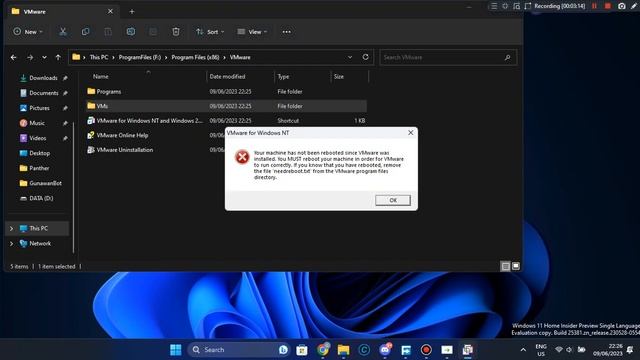Open Videos in the navigation pane

(38, 138)
